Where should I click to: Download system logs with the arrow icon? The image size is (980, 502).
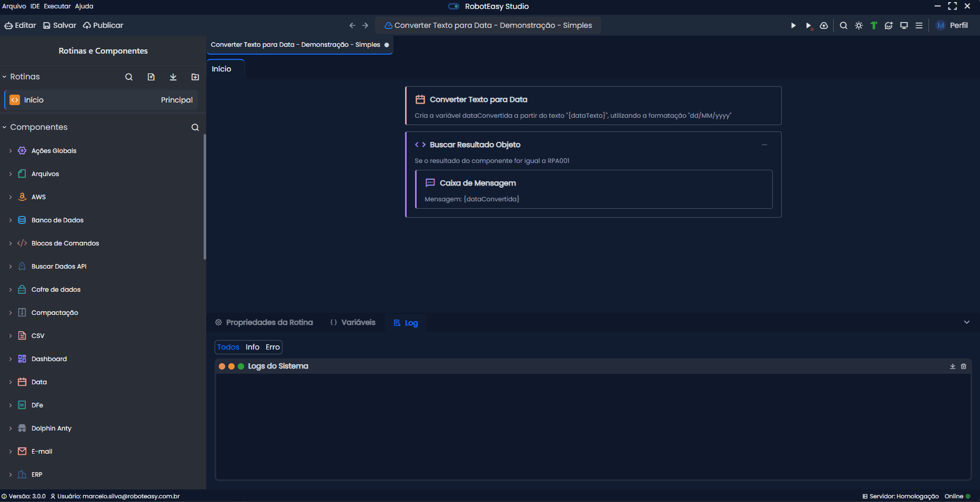[952, 366]
